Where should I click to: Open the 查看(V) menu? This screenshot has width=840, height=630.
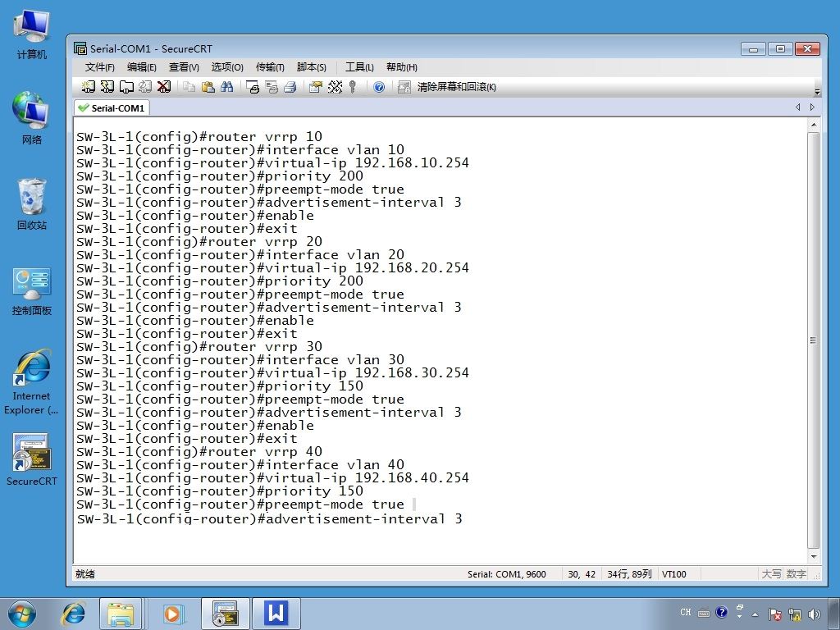(184, 67)
